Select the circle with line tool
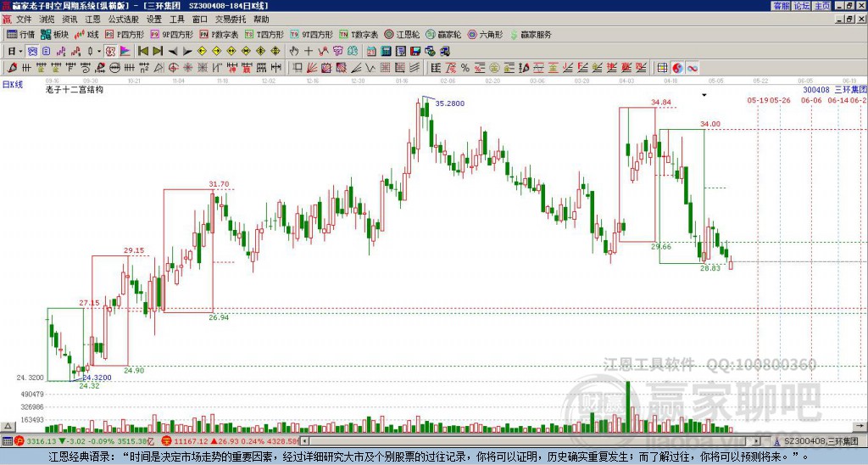The width and height of the screenshot is (868, 465). pyautogui.click(x=114, y=68)
